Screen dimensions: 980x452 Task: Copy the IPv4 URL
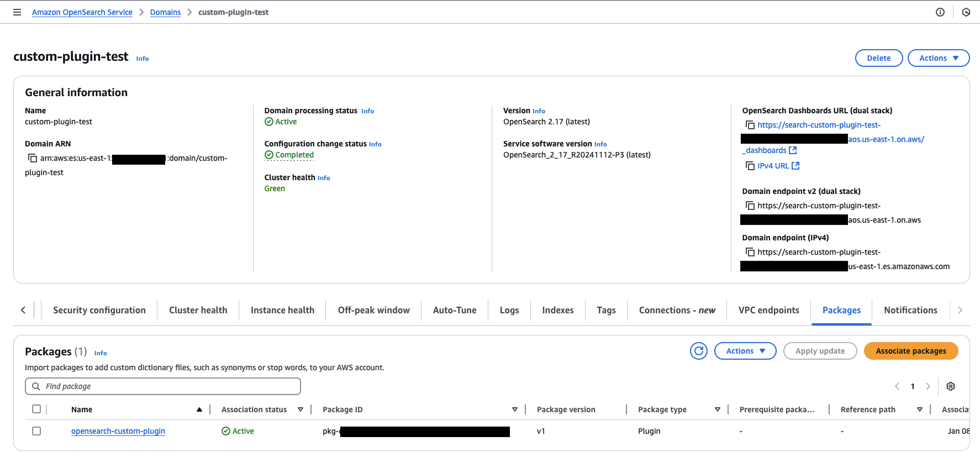point(750,166)
